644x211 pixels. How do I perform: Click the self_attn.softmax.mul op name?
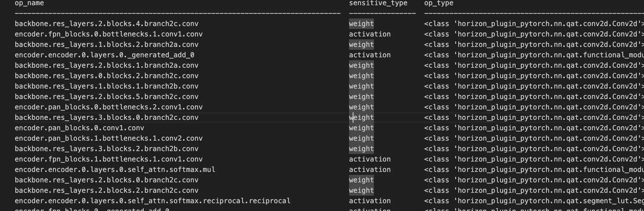pyautogui.click(x=115, y=170)
